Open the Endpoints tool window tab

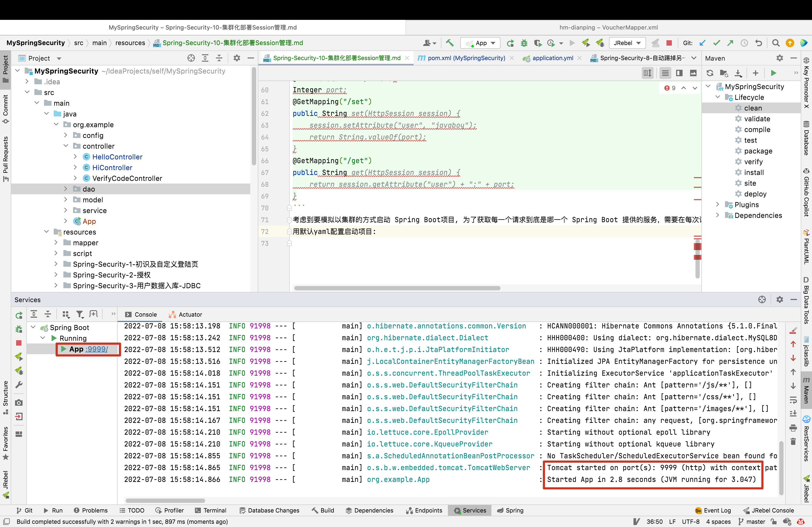point(424,510)
